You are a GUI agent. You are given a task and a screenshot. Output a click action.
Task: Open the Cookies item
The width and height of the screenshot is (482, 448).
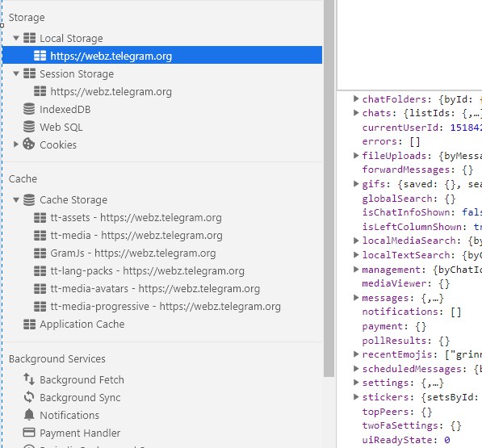58,144
